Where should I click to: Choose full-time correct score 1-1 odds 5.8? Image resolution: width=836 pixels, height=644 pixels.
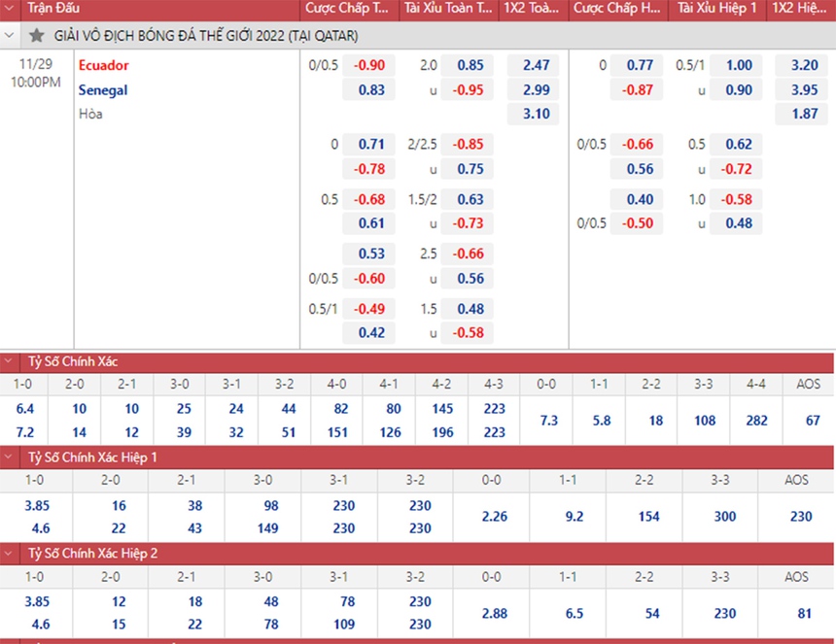pos(601,421)
